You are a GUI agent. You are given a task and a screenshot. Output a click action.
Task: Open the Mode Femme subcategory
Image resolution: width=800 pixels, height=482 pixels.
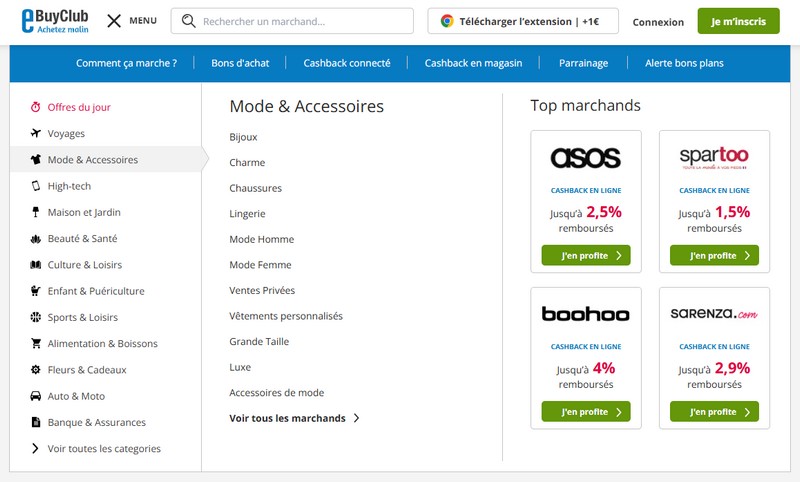260,265
